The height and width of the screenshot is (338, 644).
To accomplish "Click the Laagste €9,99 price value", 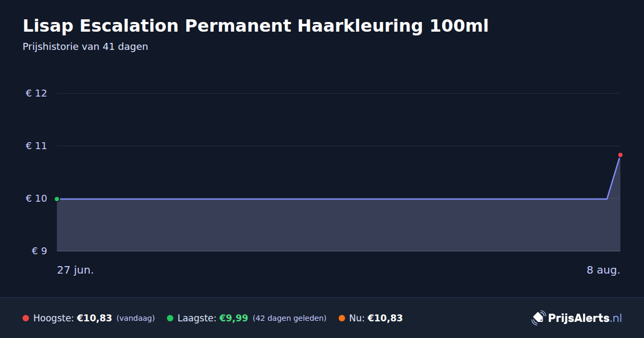I will 233,318.
